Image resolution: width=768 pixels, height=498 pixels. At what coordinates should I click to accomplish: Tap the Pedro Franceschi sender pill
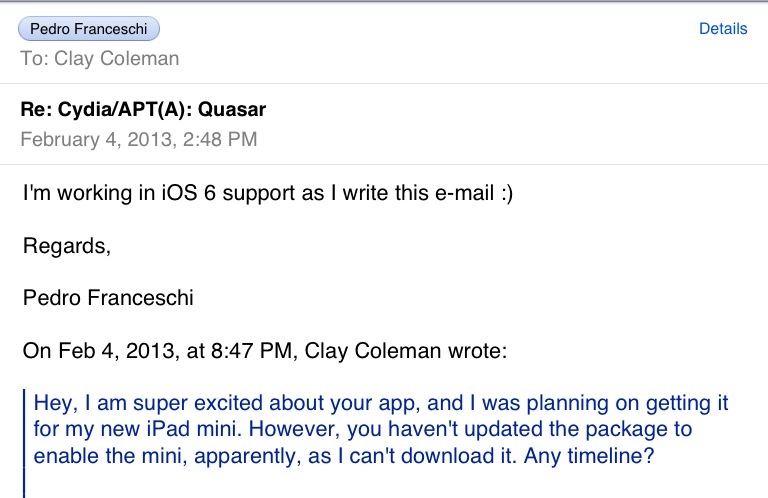(89, 29)
